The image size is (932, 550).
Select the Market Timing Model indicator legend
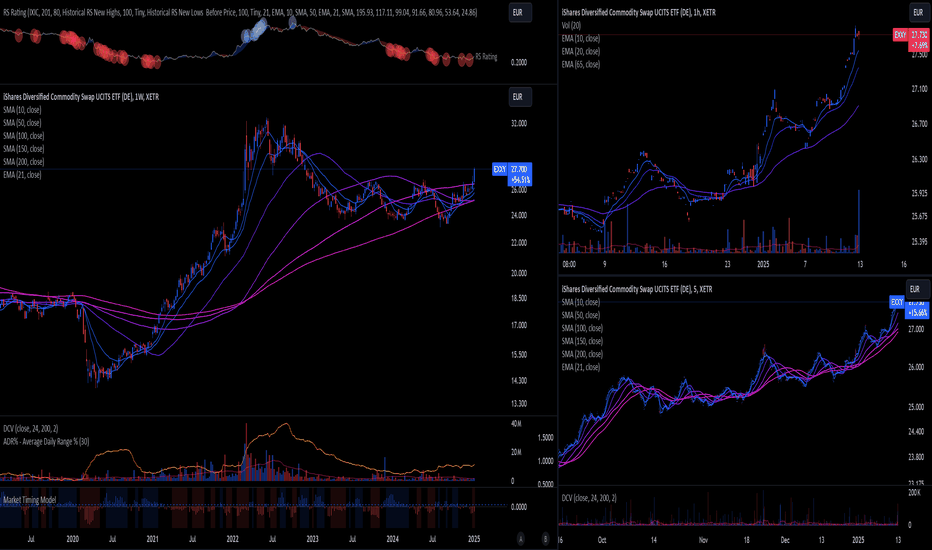tap(29, 500)
